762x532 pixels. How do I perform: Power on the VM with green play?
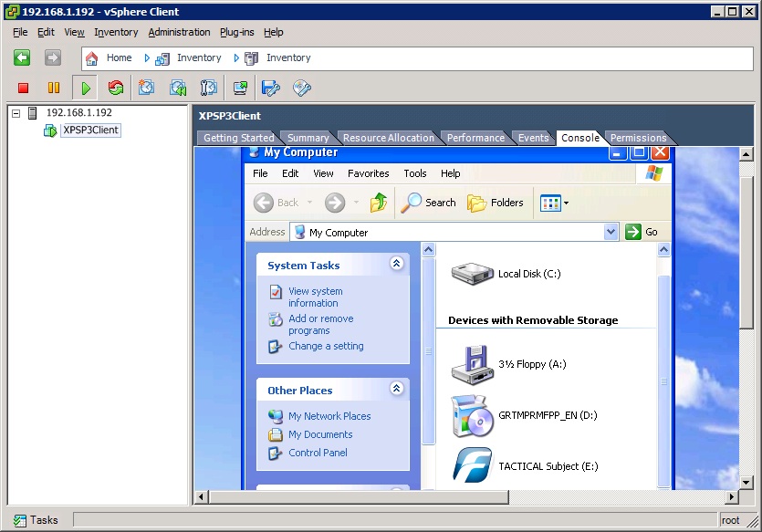[86, 88]
